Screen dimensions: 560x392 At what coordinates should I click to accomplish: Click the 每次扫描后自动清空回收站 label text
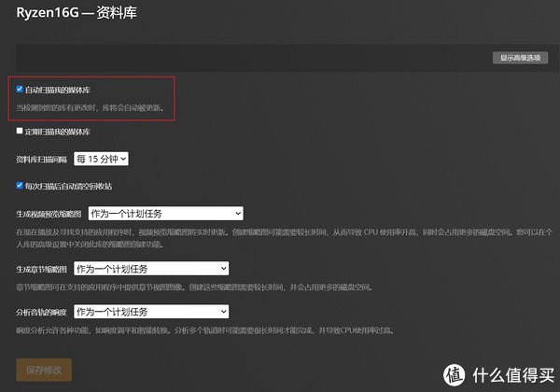pos(68,186)
